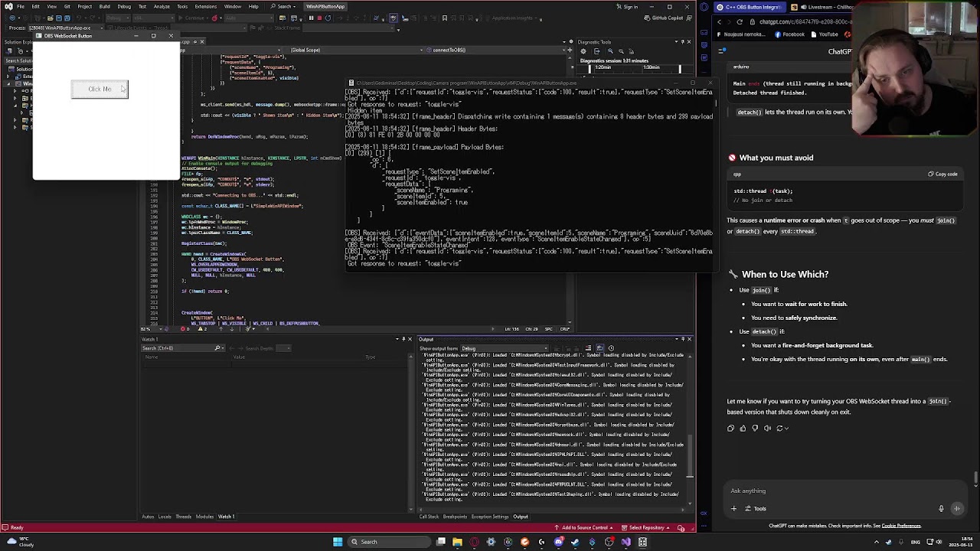The width and height of the screenshot is (980, 551).
Task: Switch to the Modules tab
Action: (x=204, y=517)
